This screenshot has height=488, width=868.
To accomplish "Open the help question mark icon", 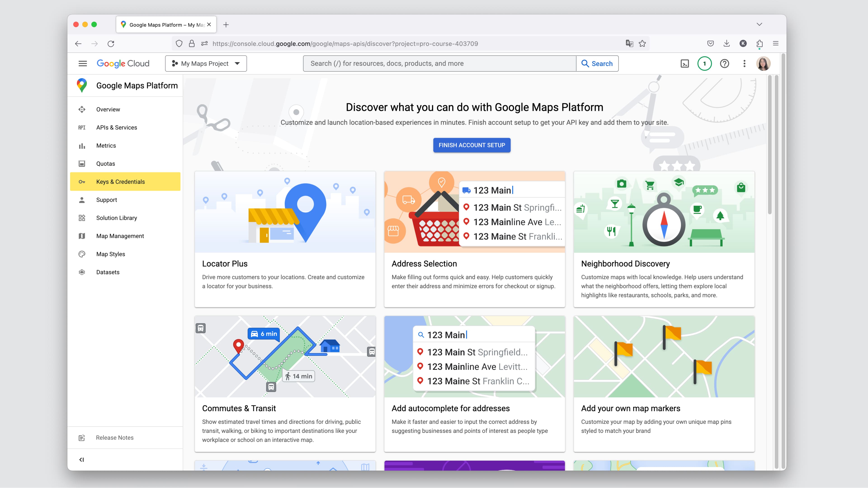I will tap(724, 64).
